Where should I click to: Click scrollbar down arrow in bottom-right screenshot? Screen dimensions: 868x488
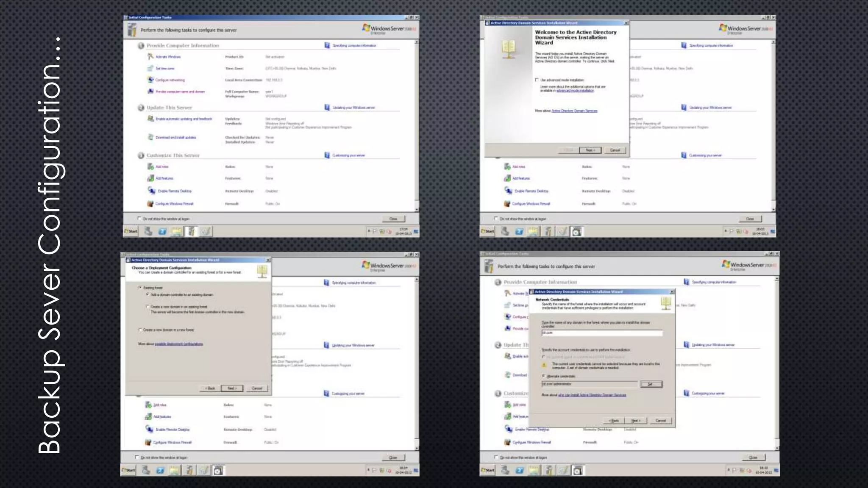(x=777, y=448)
